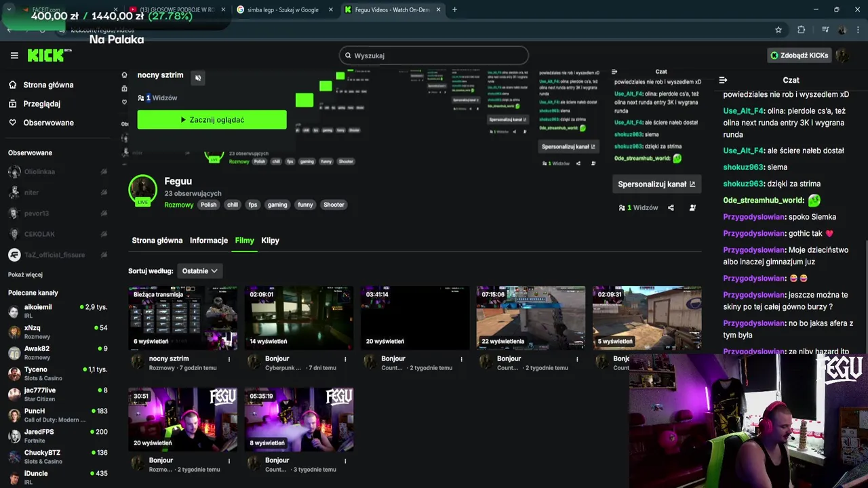Open recommended channel jac777live
The height and width of the screenshot is (488, 868).
pyautogui.click(x=57, y=394)
